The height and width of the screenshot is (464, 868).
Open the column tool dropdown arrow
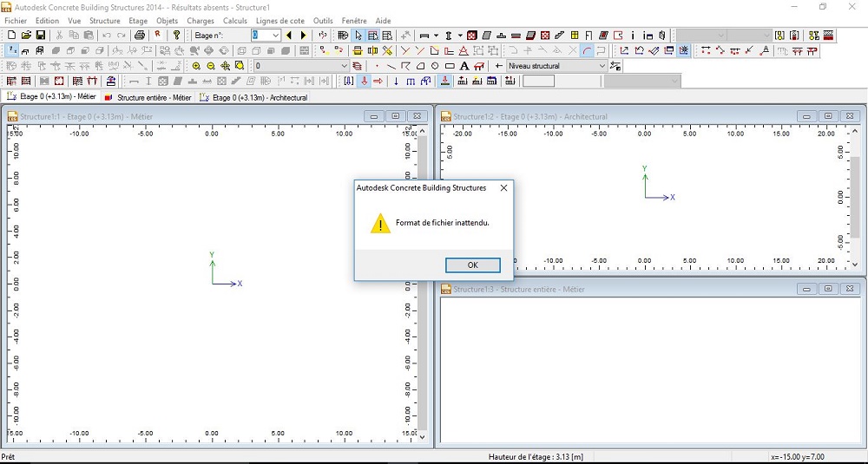click(x=459, y=36)
